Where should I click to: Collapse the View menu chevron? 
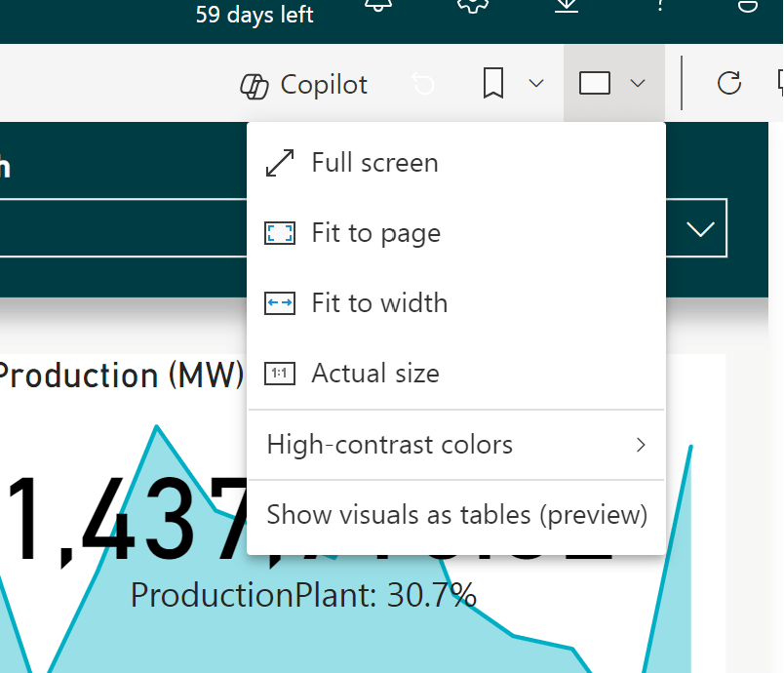[x=638, y=84]
